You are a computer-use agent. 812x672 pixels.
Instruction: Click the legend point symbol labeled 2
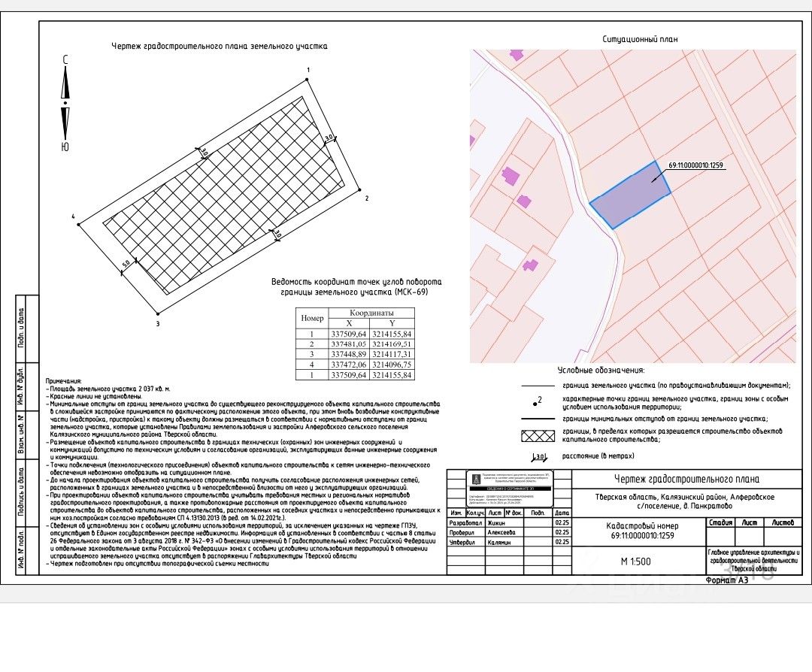click(x=538, y=401)
